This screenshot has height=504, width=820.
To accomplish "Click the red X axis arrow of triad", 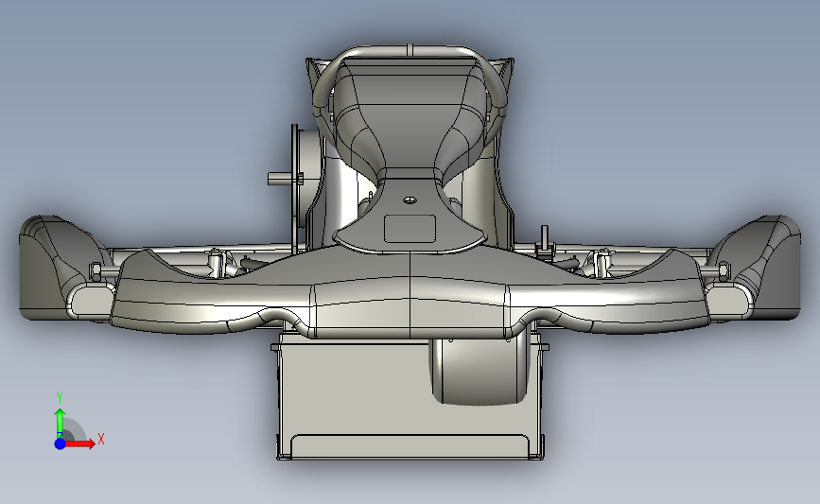I will [79, 443].
